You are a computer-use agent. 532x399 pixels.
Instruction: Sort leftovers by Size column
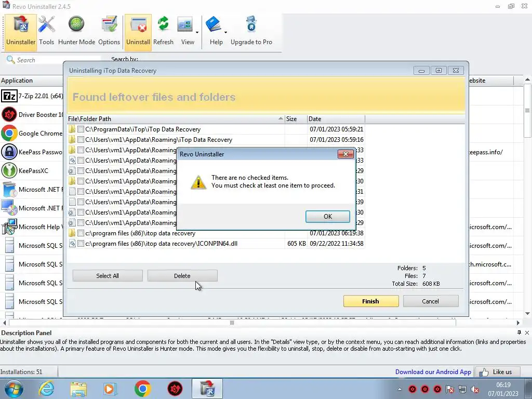coord(296,119)
